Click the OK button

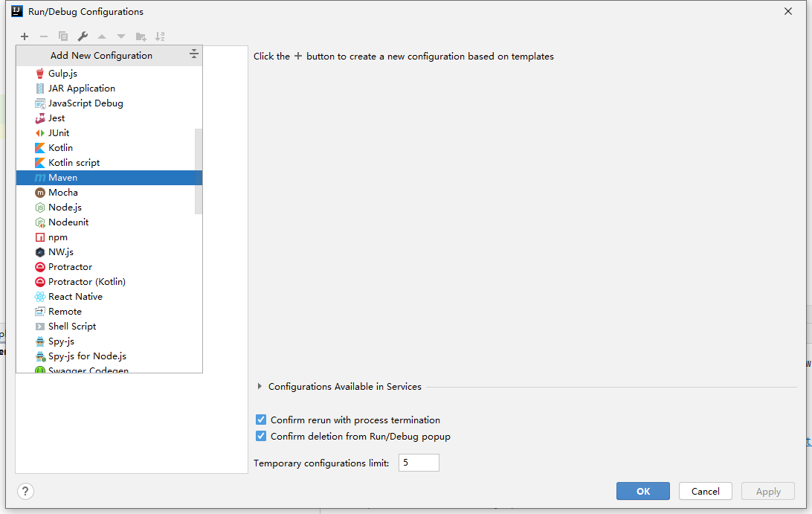tap(642, 491)
